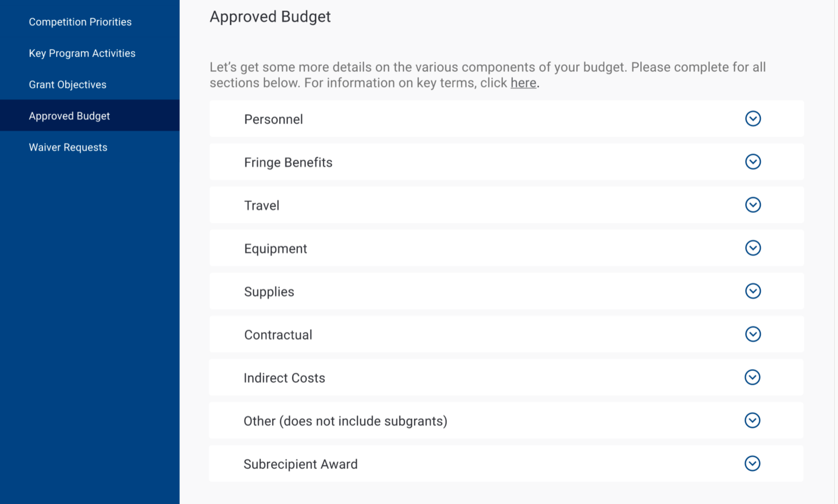The width and height of the screenshot is (838, 504).
Task: Click the Indirect Costs circle-chevron icon
Action: coord(752,377)
